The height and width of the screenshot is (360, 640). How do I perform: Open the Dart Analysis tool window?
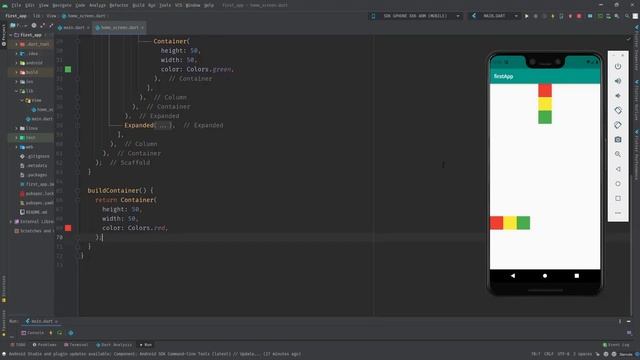click(114, 345)
